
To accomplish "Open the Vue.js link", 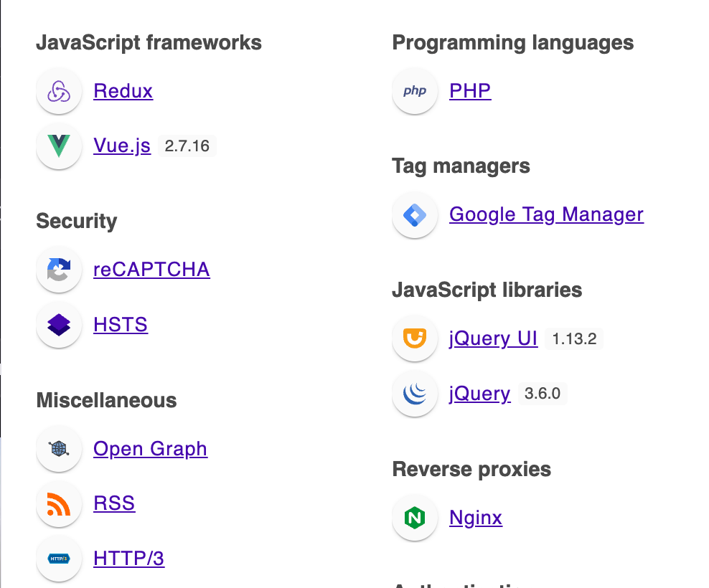I will click(122, 146).
